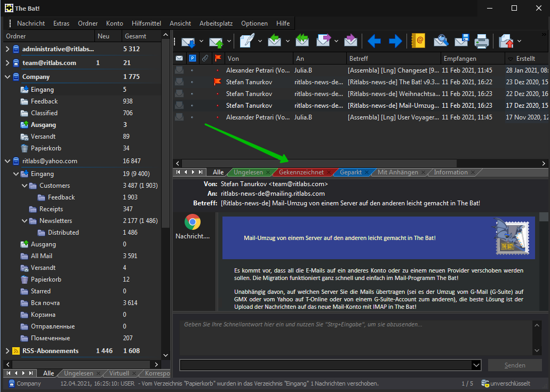Open the Arbeitsplatz menu
Screen dimensions: 550x392
click(x=216, y=23)
